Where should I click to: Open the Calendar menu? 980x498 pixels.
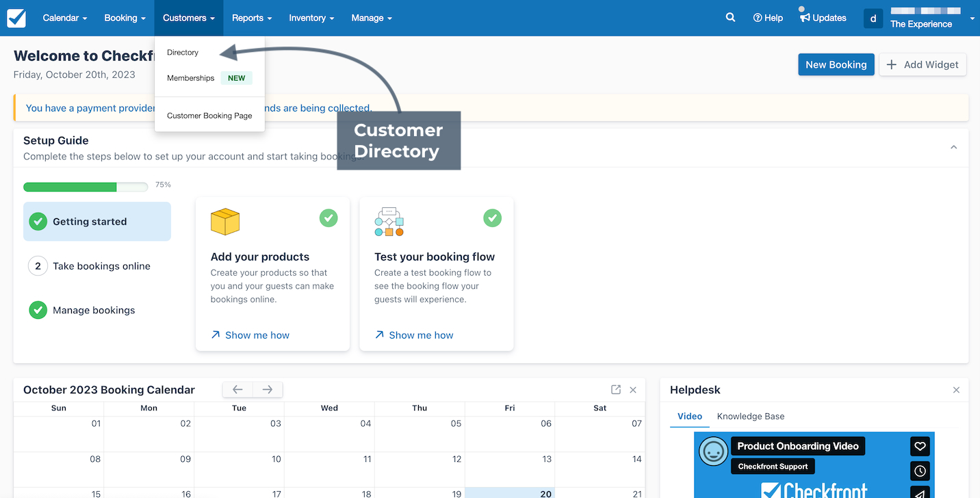click(x=65, y=18)
